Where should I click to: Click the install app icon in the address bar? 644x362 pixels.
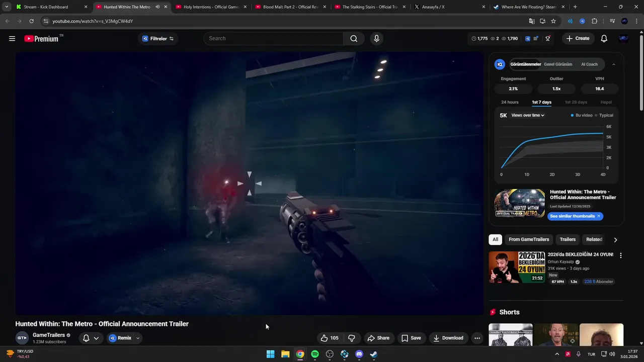(x=542, y=21)
